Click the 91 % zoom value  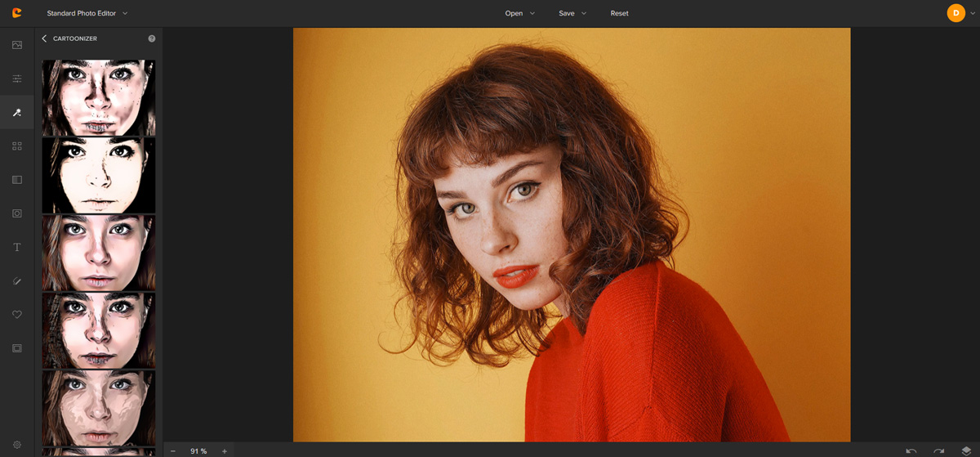pyautogui.click(x=198, y=451)
